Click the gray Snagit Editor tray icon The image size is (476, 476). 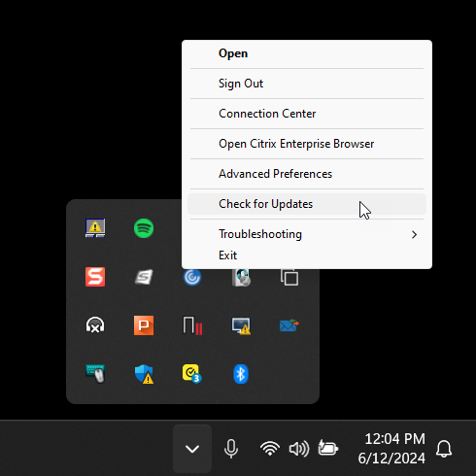point(144,277)
